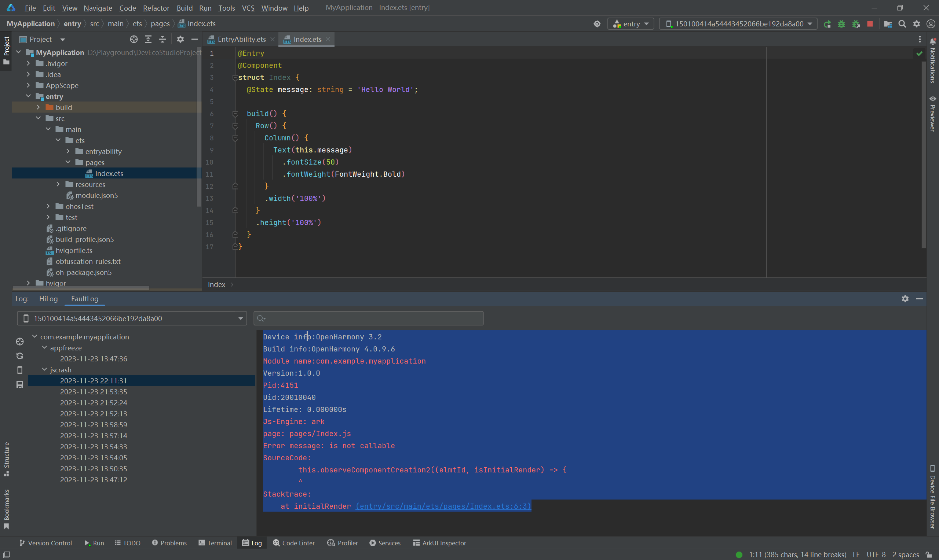Start debugging with the Debug bug icon

click(841, 24)
